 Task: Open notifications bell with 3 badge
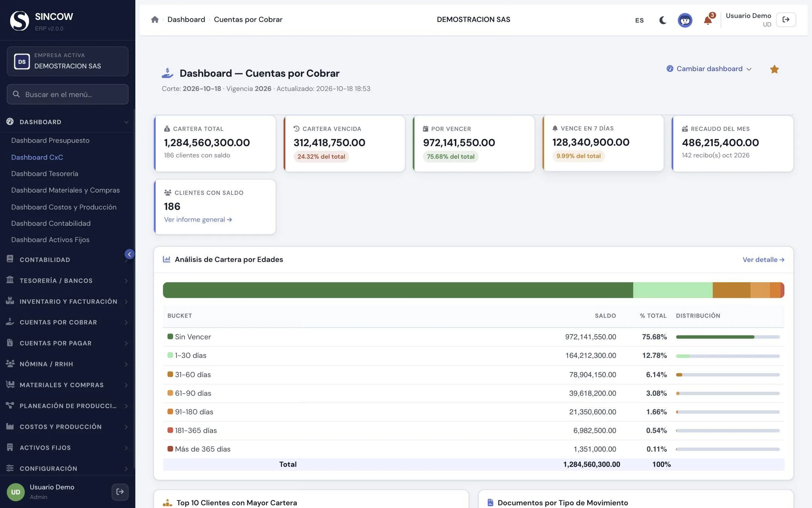tap(708, 20)
